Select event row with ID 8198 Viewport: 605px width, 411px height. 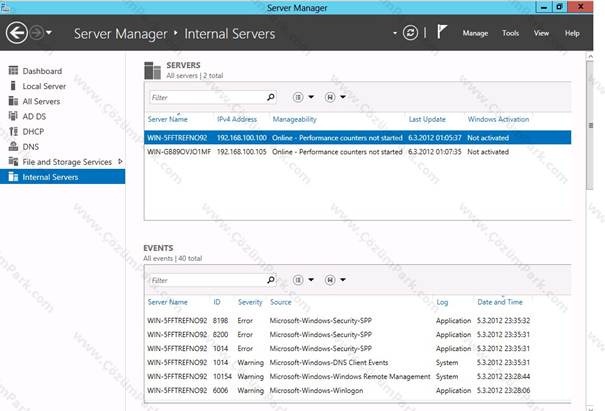[358, 321]
